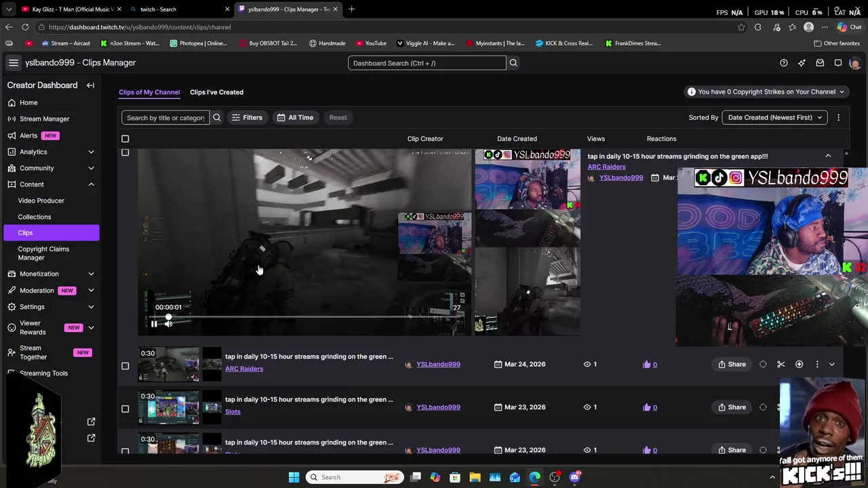Screen dimensions: 868x488
Task: Open Video Producer under Content
Action: (x=41, y=201)
